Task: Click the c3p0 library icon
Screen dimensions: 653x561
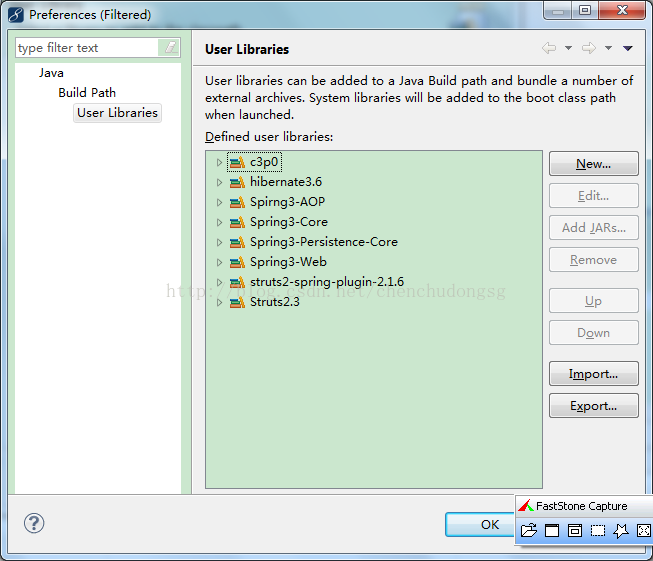Action: pyautogui.click(x=237, y=162)
